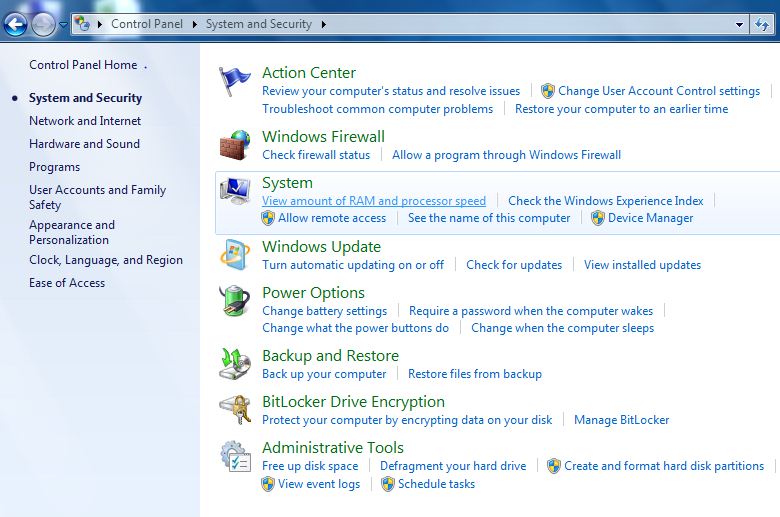Click Change battery settings link
Screen dimensions: 780x517
pyautogui.click(x=324, y=311)
